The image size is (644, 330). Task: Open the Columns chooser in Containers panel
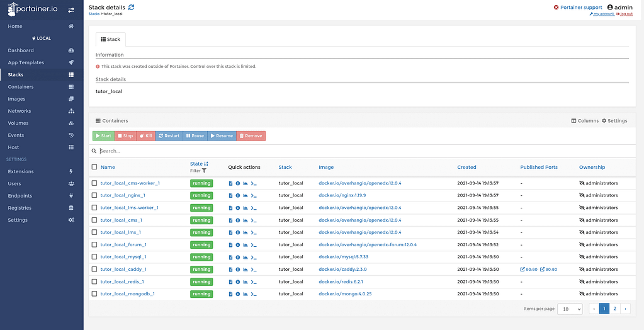pyautogui.click(x=585, y=120)
